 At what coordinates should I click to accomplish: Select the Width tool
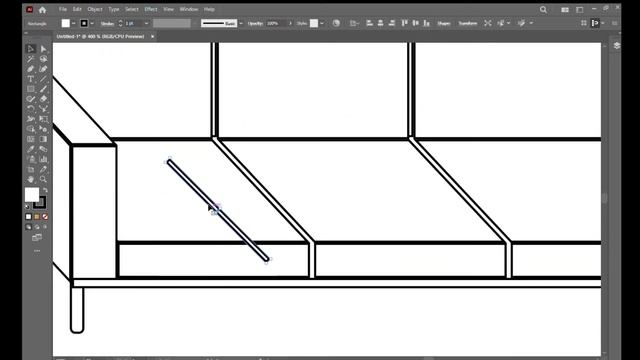[31, 119]
